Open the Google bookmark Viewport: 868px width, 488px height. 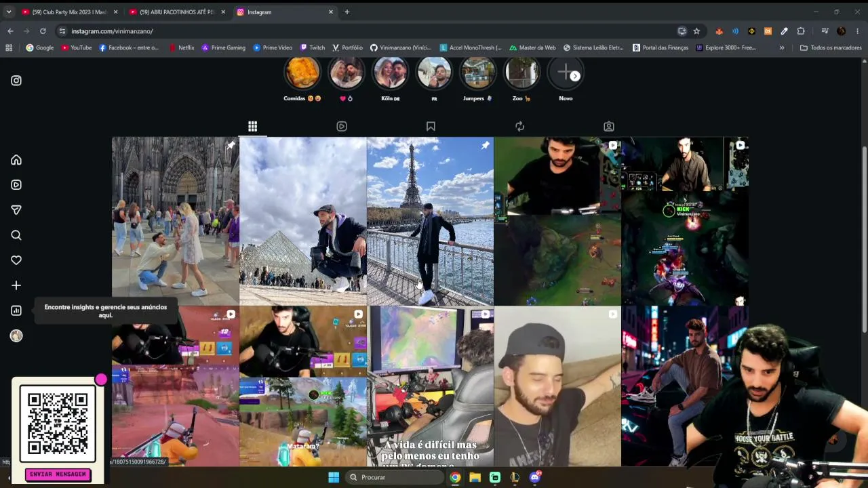(x=40, y=48)
